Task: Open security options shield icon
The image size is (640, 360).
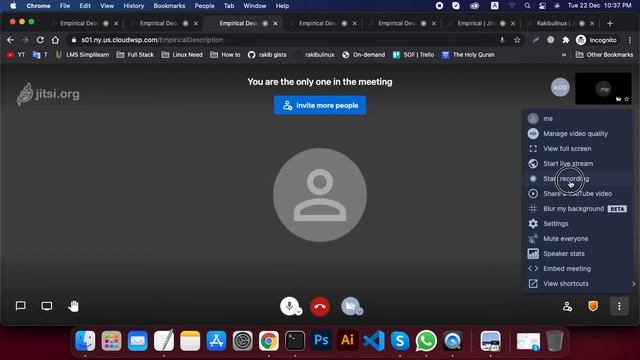Action: coord(593,306)
